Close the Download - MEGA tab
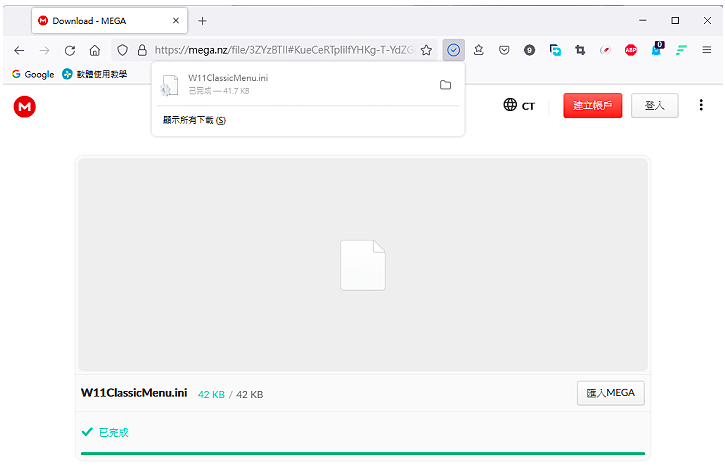This screenshot has width=725, height=471. click(x=176, y=21)
